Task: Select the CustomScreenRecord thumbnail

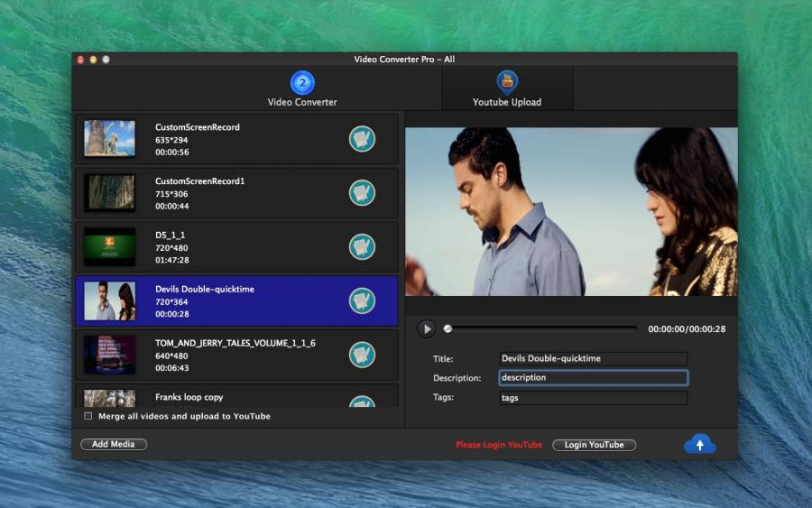Action: (109, 138)
